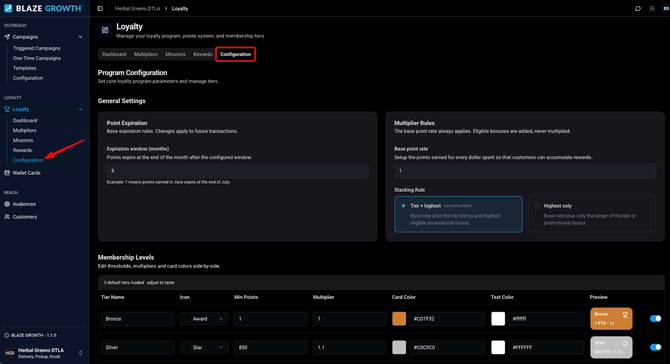The image size is (670, 364).
Task: Switch to the Missions tab
Action: coord(175,54)
